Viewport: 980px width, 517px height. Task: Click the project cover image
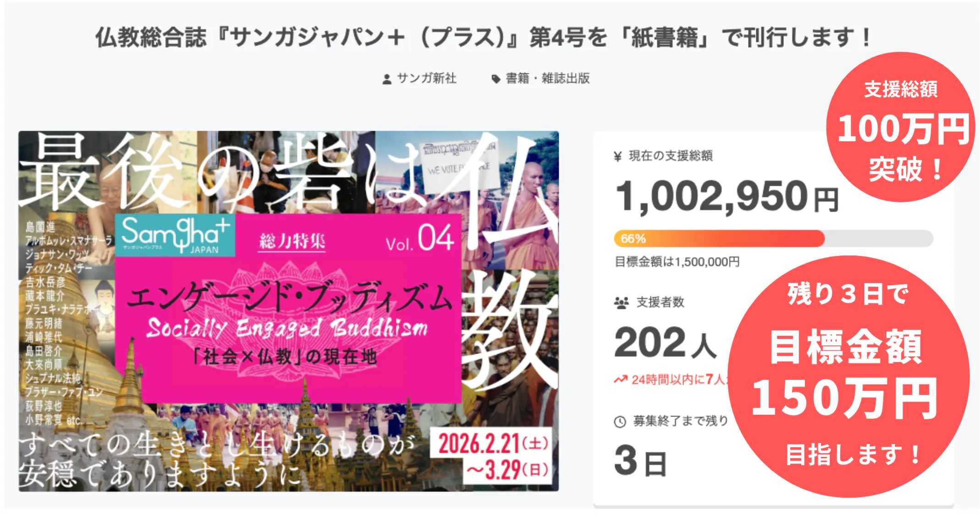pyautogui.click(x=288, y=311)
